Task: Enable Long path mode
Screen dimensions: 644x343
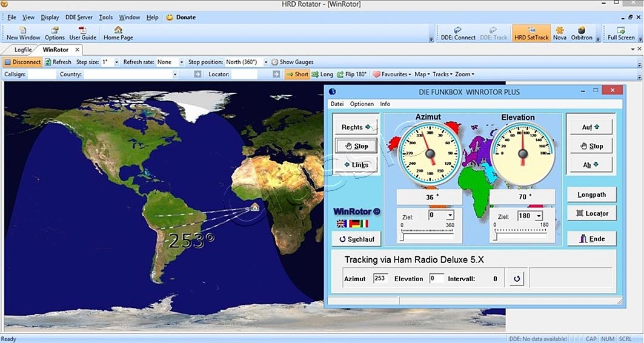Action: click(x=322, y=75)
